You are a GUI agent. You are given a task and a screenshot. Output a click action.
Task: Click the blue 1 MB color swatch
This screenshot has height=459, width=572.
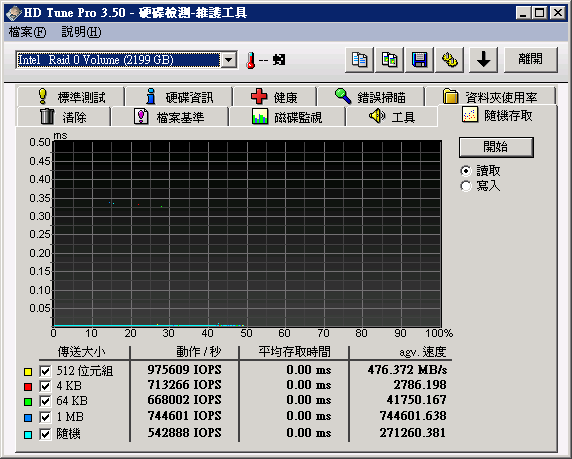[28, 417]
